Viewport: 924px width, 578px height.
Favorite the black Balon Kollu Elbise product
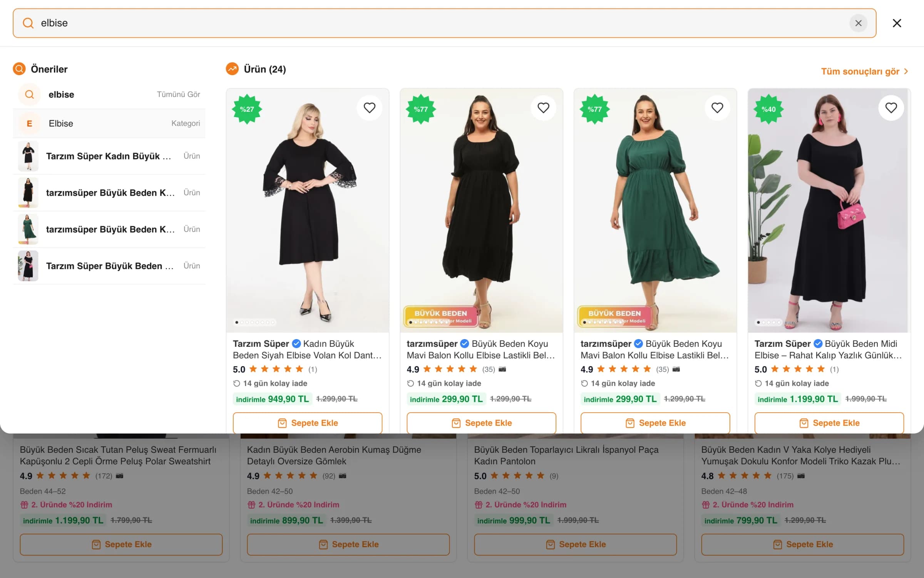click(x=543, y=108)
